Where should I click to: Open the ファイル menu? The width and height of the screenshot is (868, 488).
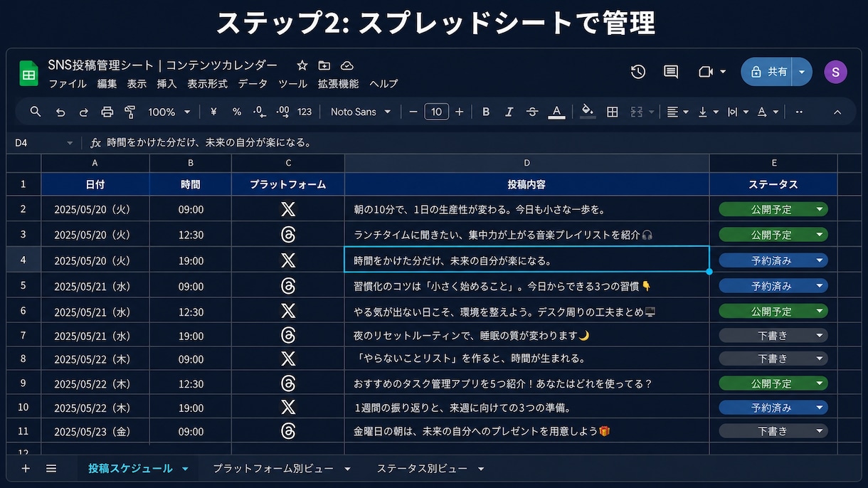[x=68, y=84]
